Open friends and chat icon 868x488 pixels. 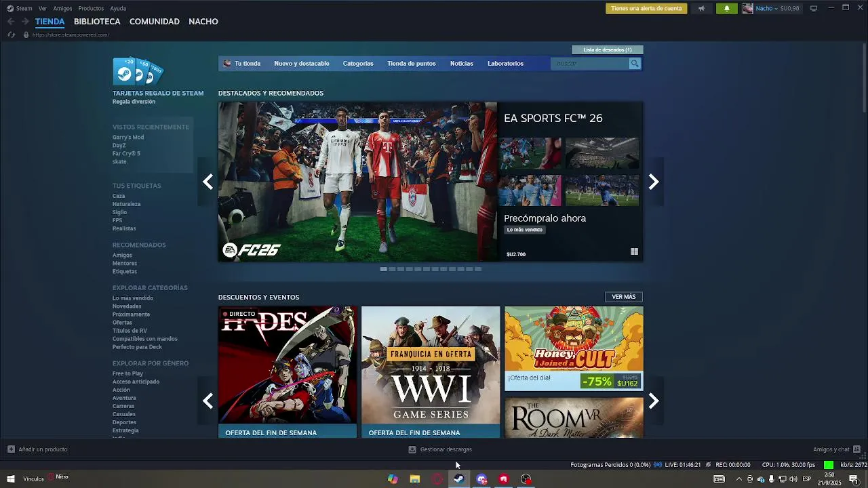856,449
